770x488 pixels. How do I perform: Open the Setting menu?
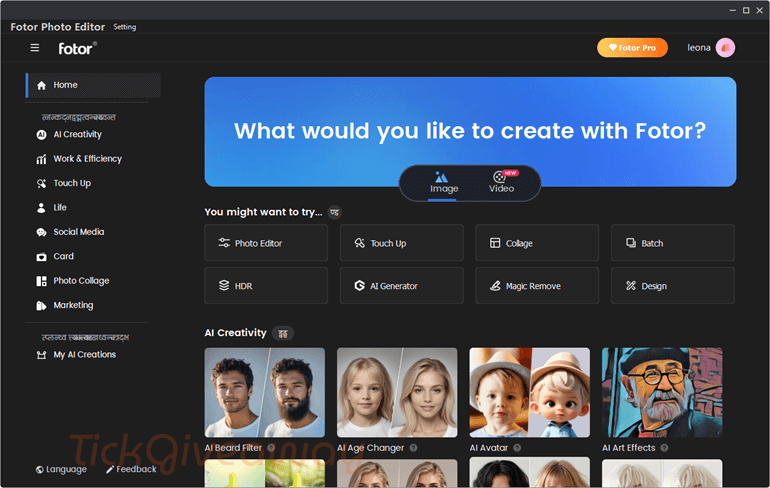(125, 27)
